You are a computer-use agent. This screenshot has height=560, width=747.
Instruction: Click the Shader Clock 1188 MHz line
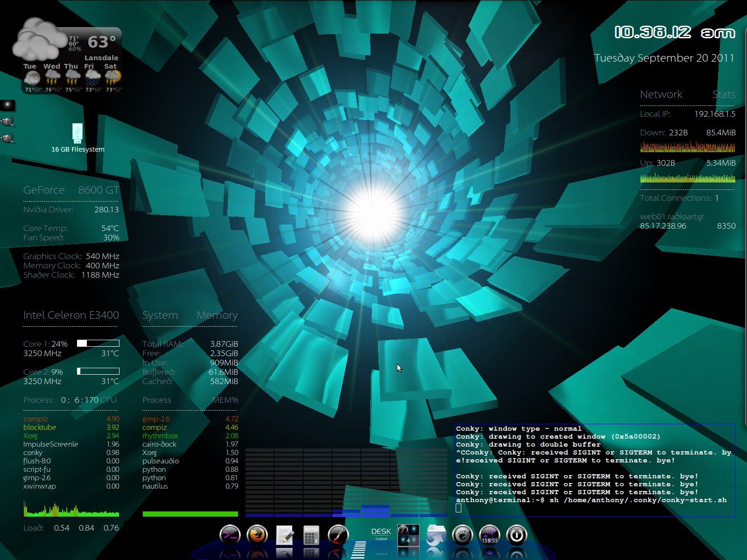click(71, 275)
